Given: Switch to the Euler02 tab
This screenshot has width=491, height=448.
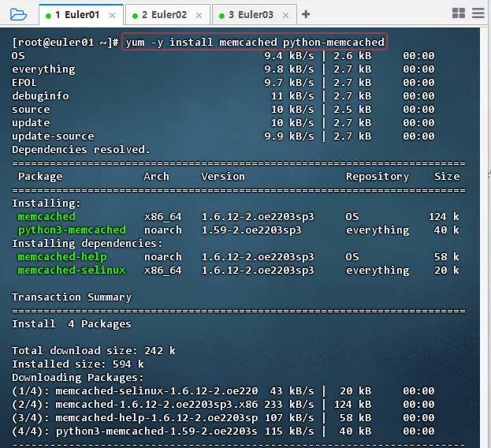Looking at the screenshot, I should [168, 15].
